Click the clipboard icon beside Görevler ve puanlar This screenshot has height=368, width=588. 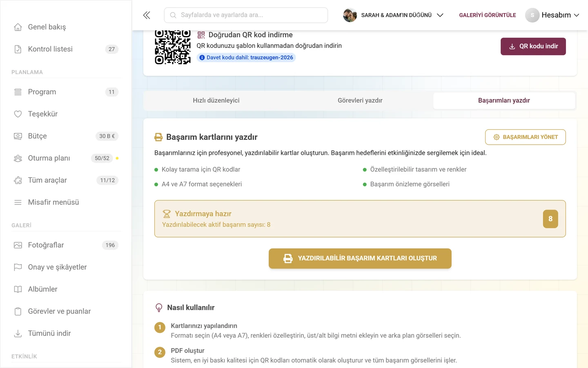pyautogui.click(x=18, y=312)
